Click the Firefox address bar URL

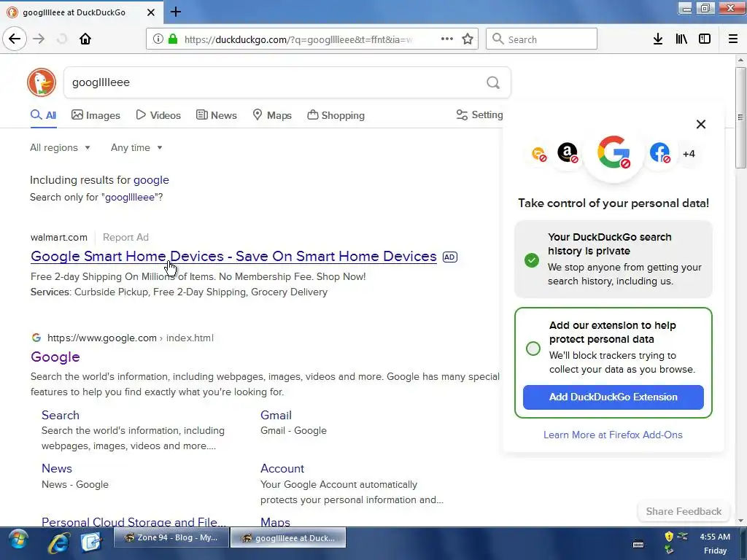pos(298,39)
